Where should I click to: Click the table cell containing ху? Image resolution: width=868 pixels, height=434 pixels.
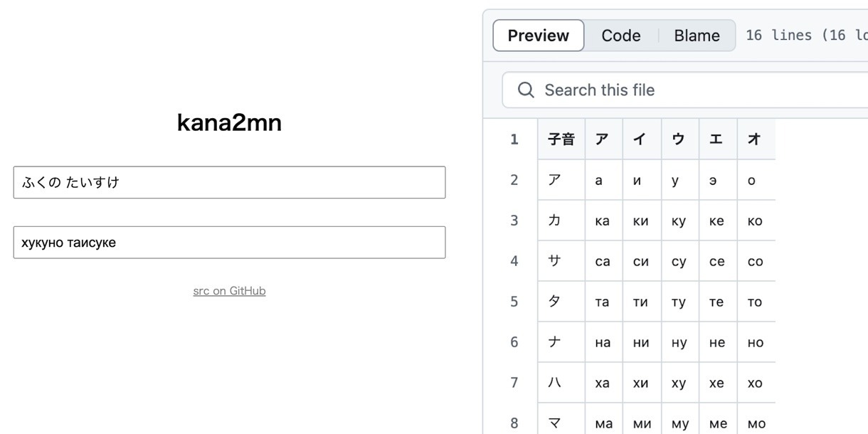click(x=680, y=383)
